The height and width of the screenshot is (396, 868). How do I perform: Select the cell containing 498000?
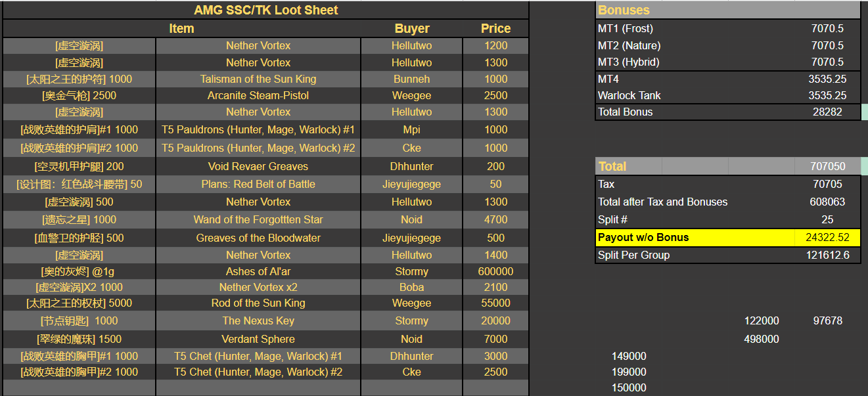(x=761, y=339)
